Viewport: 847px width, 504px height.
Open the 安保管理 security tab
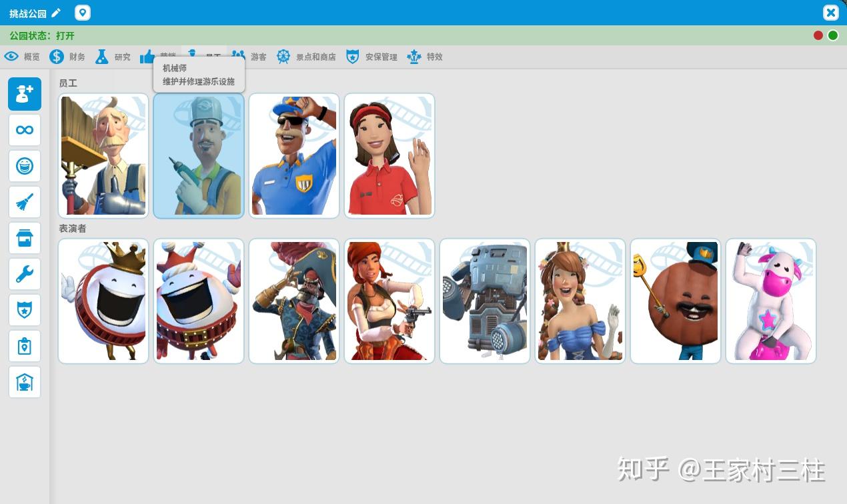pos(371,57)
